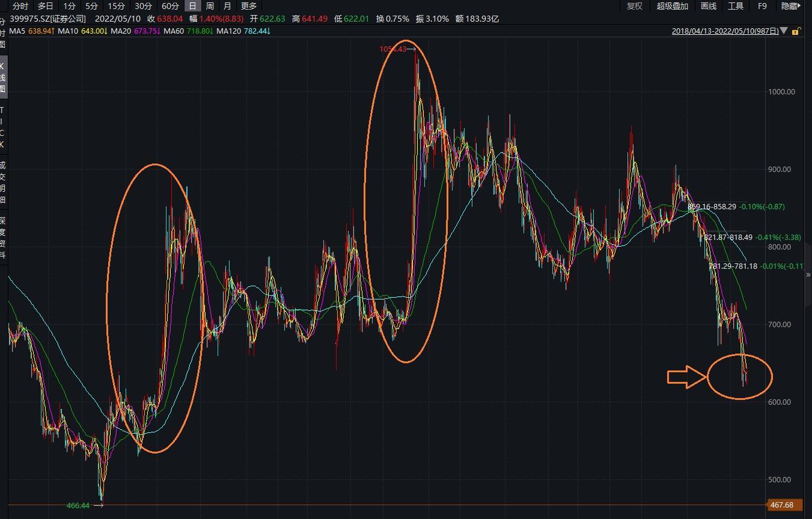Click the 复权 adjustment button
Image resolution: width=812 pixels, height=519 pixels.
click(x=635, y=6)
